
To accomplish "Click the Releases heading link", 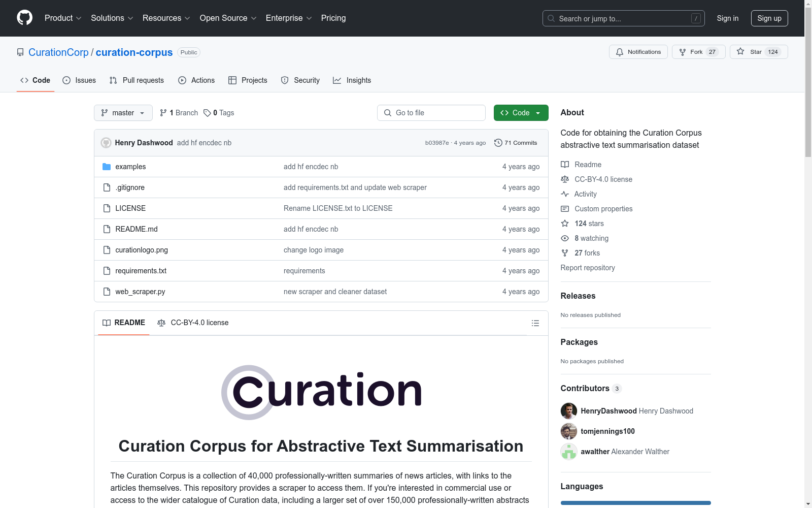I will tap(578, 296).
